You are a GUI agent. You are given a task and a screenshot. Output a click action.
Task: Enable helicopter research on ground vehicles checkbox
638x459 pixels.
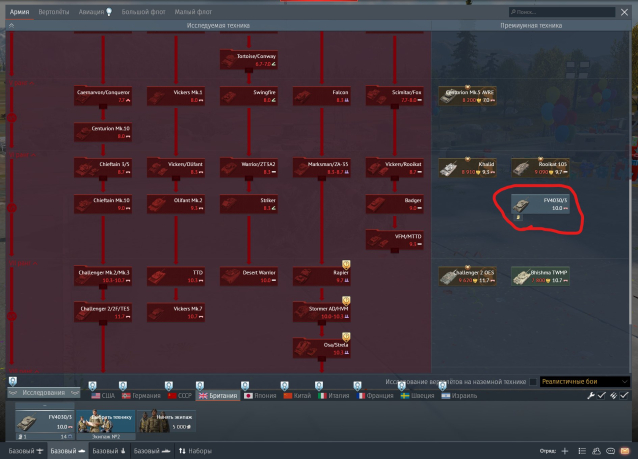pos(533,382)
